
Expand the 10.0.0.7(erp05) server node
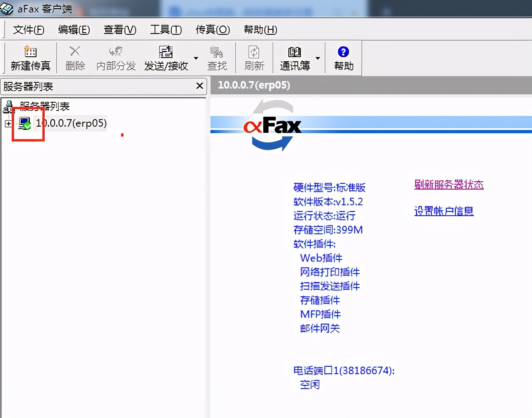pos(8,123)
